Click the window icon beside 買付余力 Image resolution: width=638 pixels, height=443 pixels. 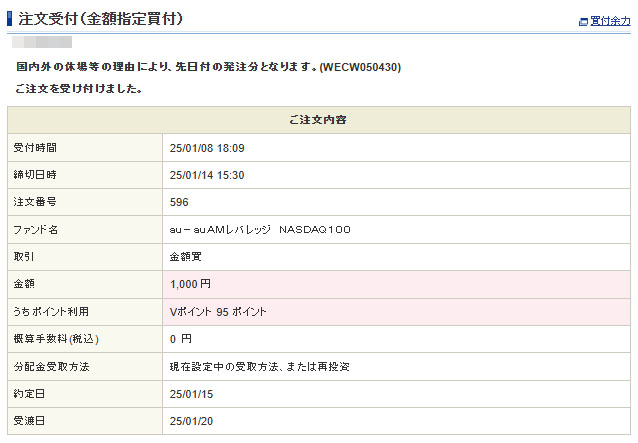pyautogui.click(x=583, y=21)
